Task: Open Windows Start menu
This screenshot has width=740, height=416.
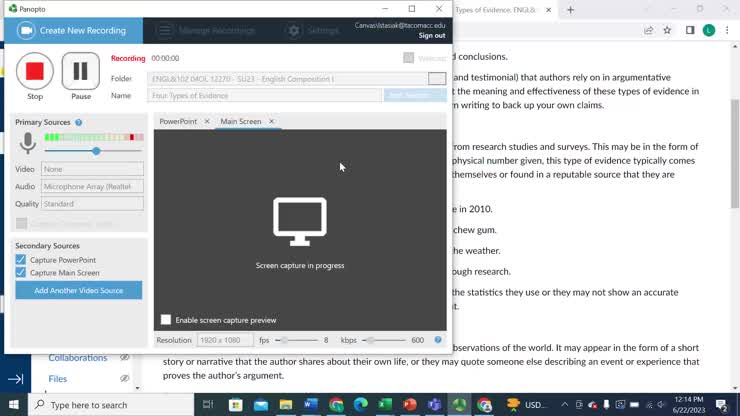Action: [14, 405]
